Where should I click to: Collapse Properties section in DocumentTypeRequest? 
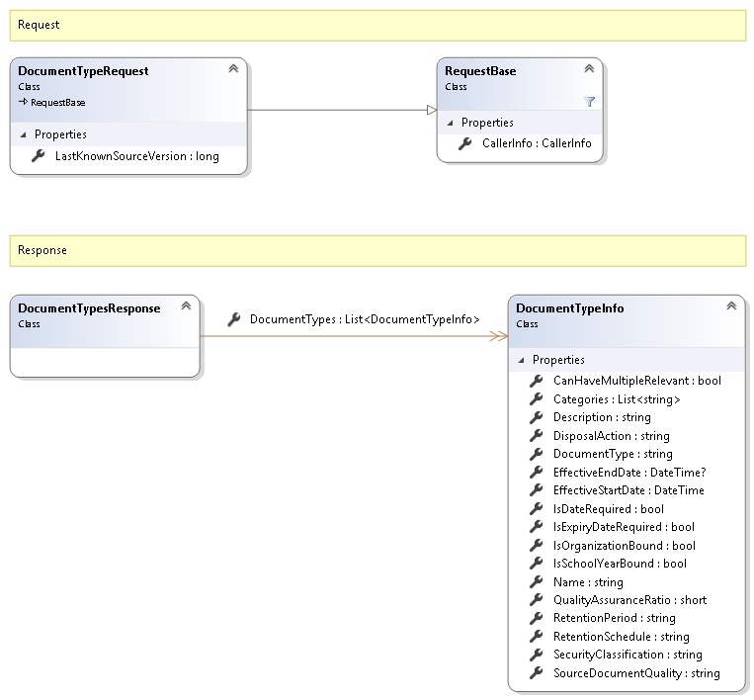(24, 134)
